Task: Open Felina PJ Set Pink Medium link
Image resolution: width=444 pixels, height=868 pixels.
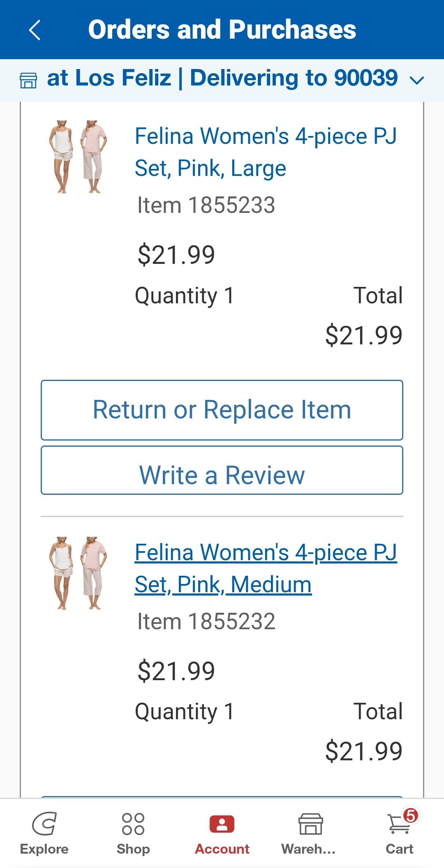Action: point(266,568)
